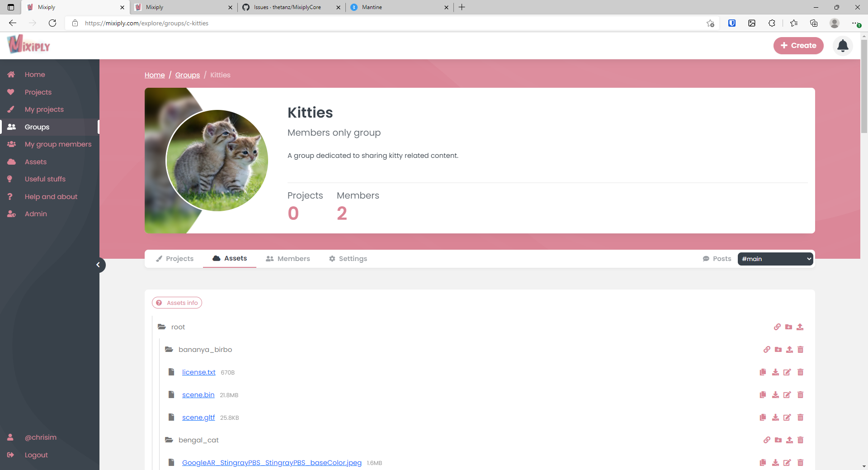Collapse the root folder
The width and height of the screenshot is (868, 470).
point(162,327)
